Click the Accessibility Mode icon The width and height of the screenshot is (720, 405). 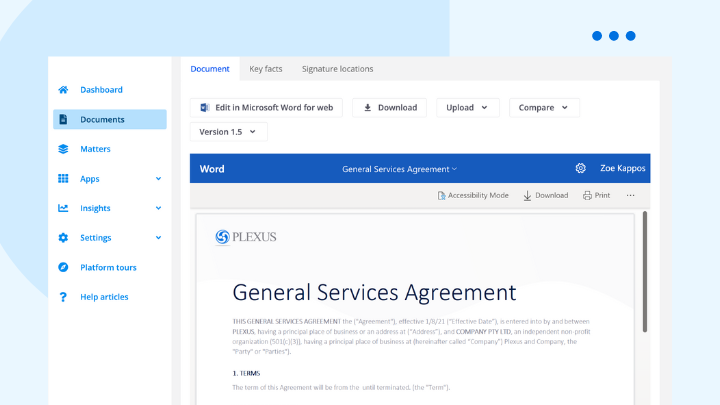click(441, 196)
